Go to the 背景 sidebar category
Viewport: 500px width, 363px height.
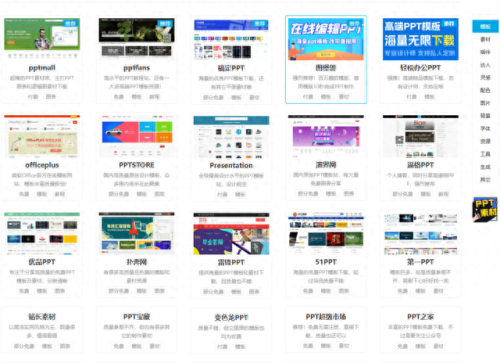[485, 116]
